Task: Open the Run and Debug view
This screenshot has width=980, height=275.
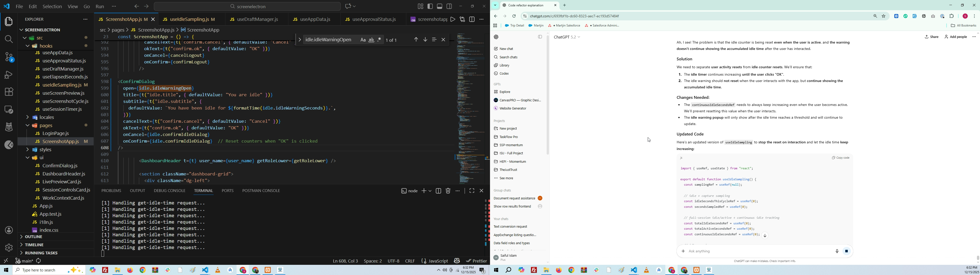Action: (9, 75)
